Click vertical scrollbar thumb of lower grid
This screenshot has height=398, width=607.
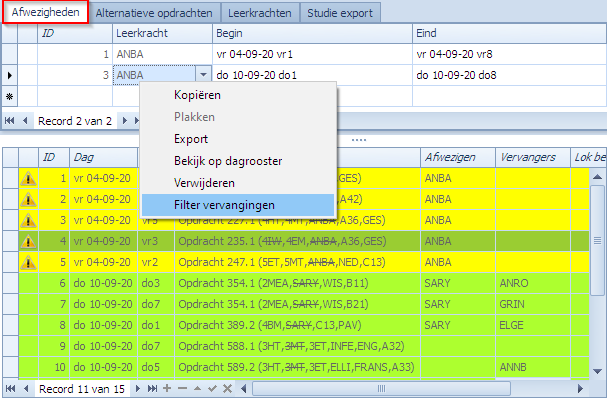click(x=597, y=241)
